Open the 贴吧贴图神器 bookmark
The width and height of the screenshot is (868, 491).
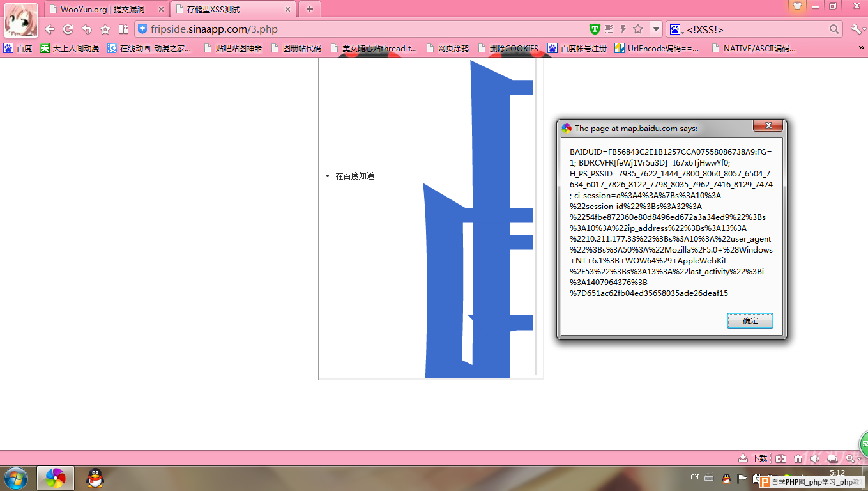tap(232, 48)
